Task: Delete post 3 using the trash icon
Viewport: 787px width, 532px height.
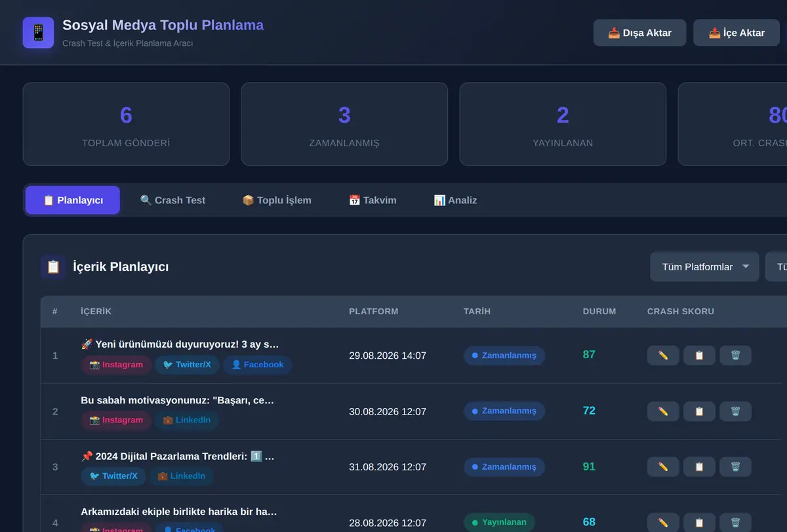Action: (x=735, y=467)
